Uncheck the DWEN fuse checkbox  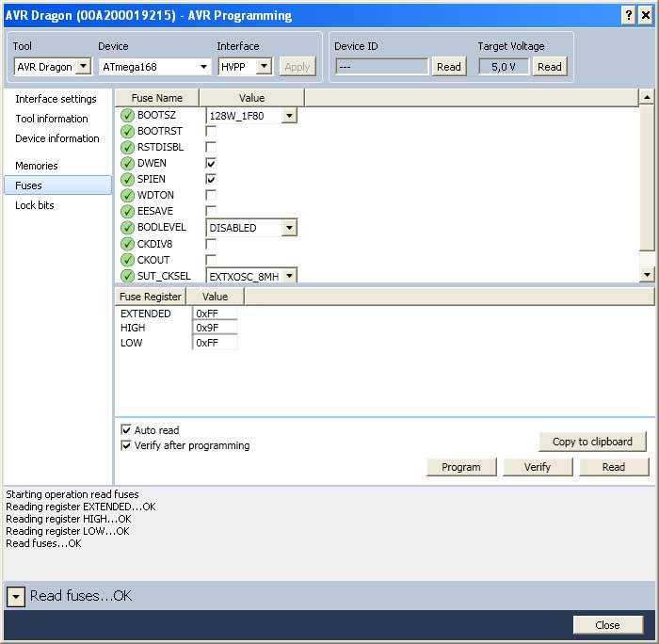click(211, 163)
